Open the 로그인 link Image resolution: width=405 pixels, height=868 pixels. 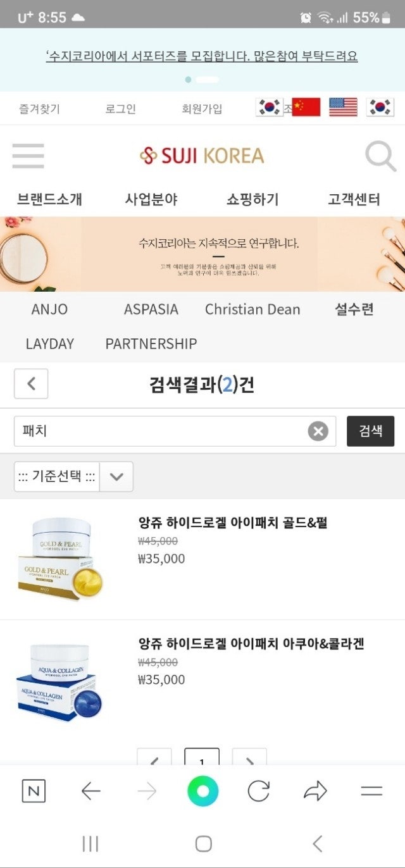pos(120,109)
